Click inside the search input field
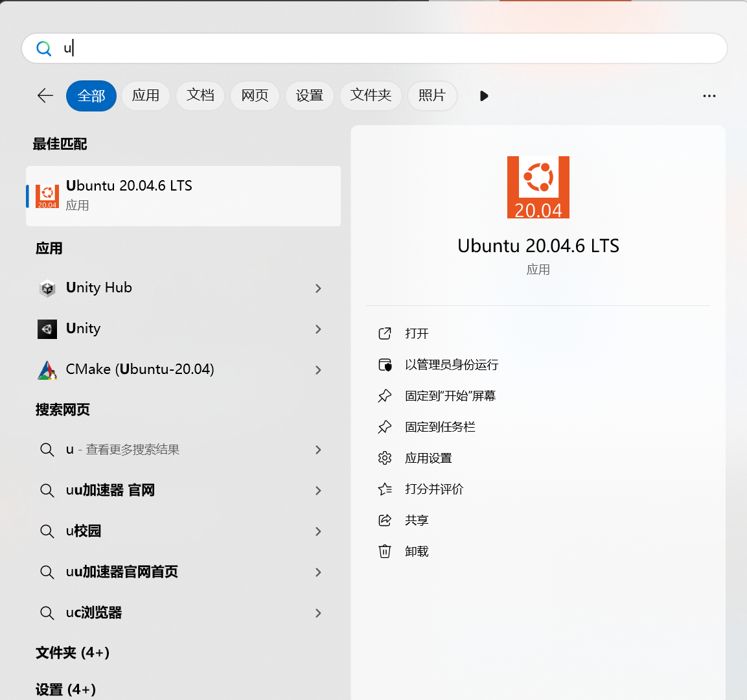This screenshot has height=700, width=747. 259,48
